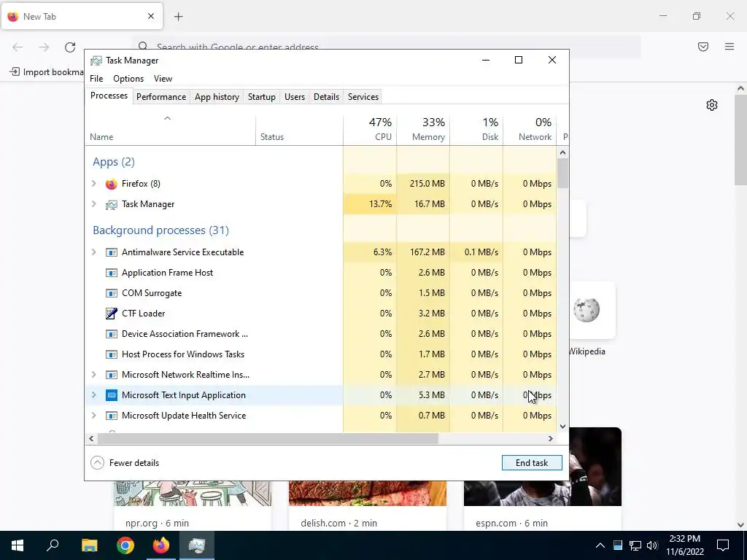Expand the Firefox (8) process group
747x560 pixels.
94,184
